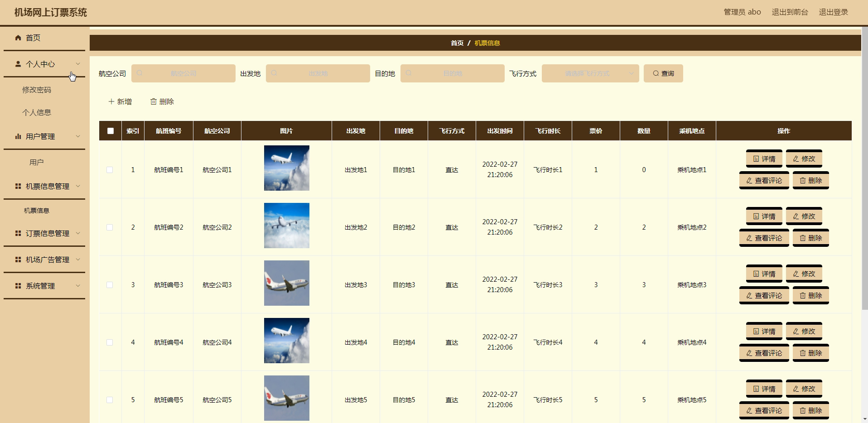The image size is (868, 423).
Task: Click 查看评论 for 航班编号3
Action: point(764,295)
